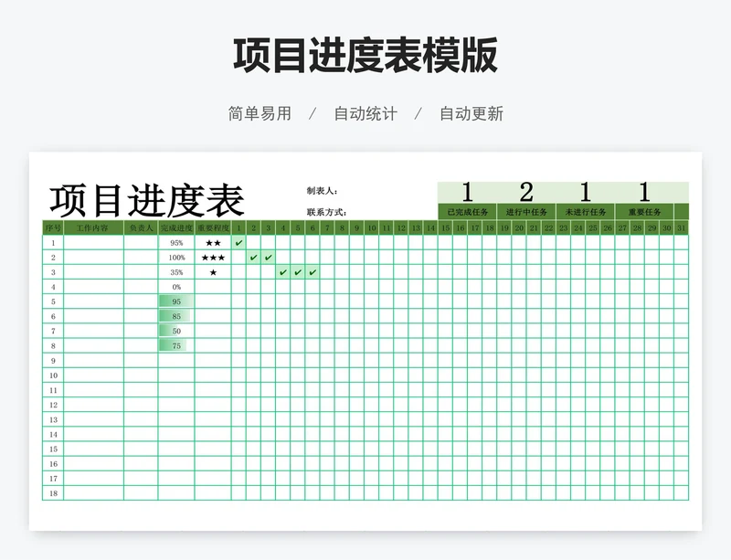Screen dimensions: 731x560
Task: Select day 7 column header
Action: pos(327,228)
